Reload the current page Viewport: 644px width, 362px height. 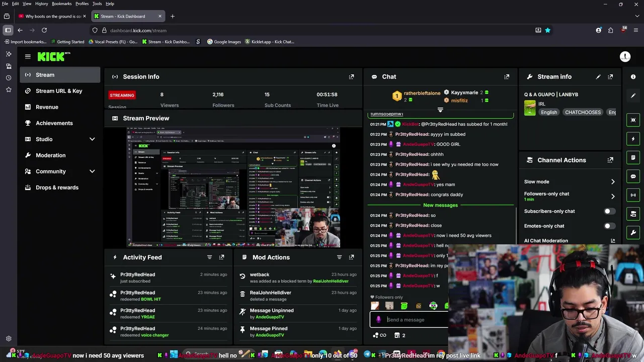point(44,30)
